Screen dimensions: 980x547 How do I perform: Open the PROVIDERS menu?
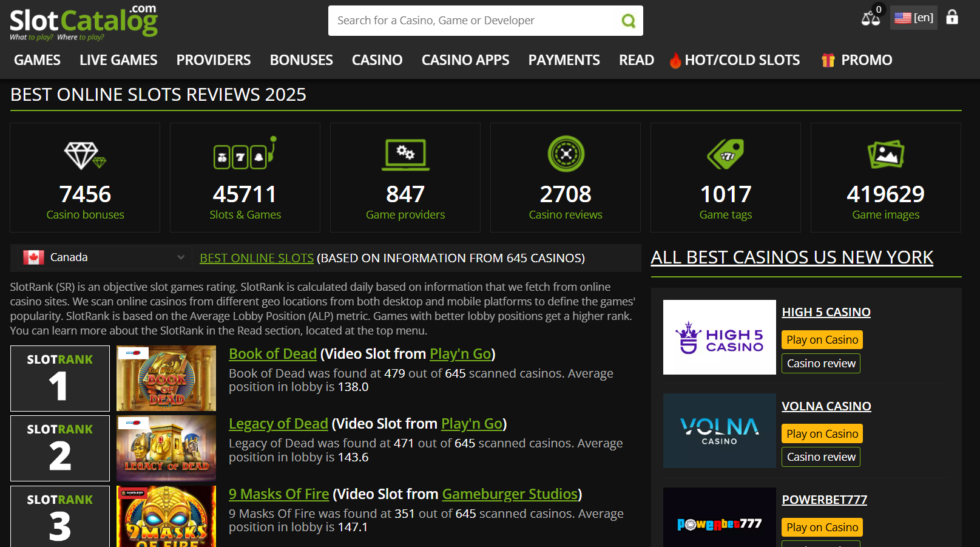click(213, 59)
